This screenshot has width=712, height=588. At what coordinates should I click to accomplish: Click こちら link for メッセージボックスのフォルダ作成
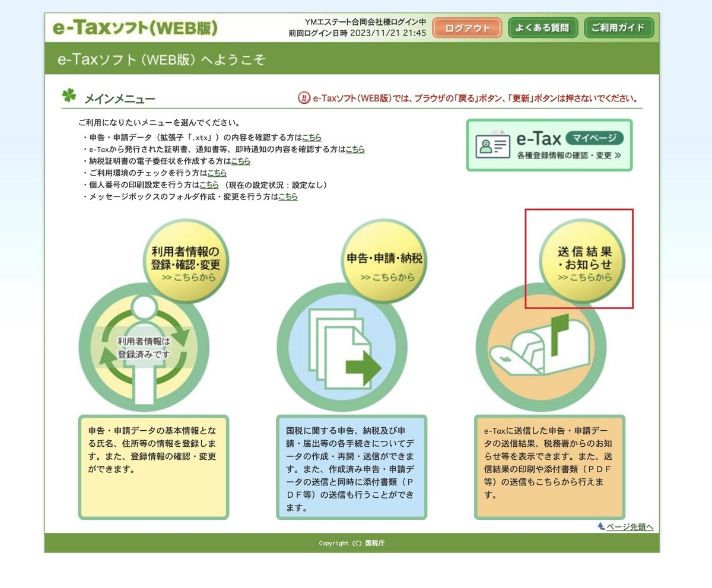coord(288,197)
